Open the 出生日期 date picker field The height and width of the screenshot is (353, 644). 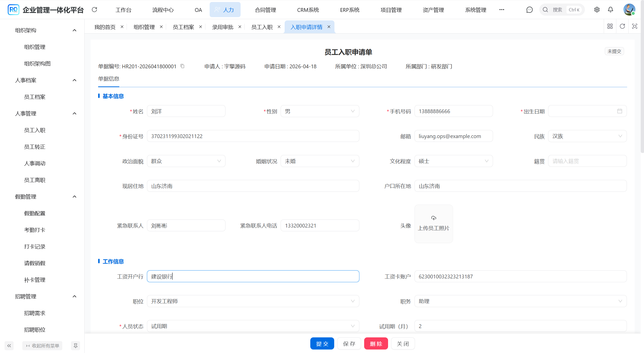point(587,111)
